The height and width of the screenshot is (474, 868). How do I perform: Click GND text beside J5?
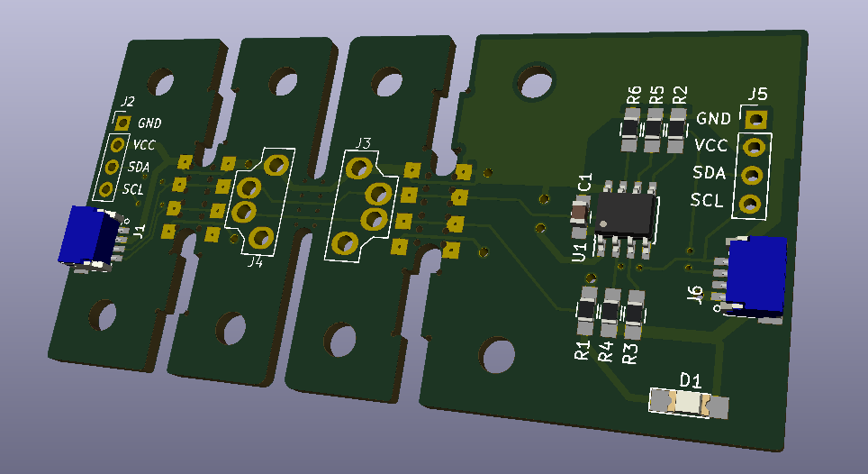(x=713, y=118)
